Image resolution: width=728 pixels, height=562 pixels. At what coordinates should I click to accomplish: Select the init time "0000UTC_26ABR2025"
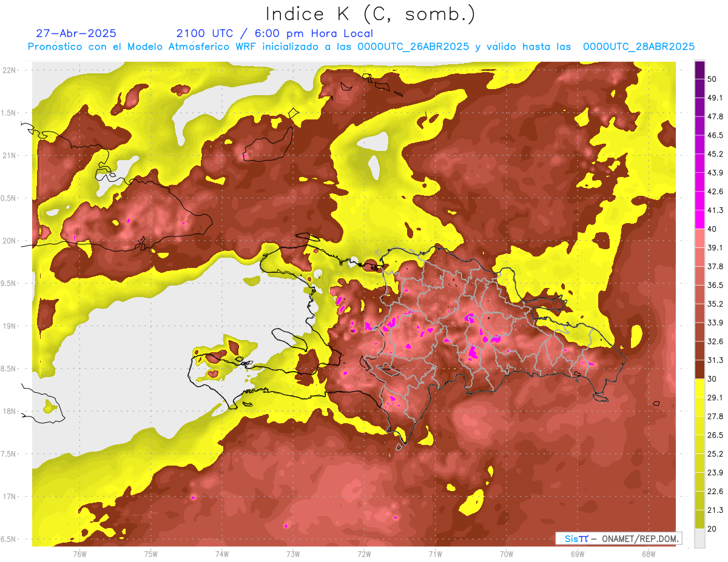point(413,47)
